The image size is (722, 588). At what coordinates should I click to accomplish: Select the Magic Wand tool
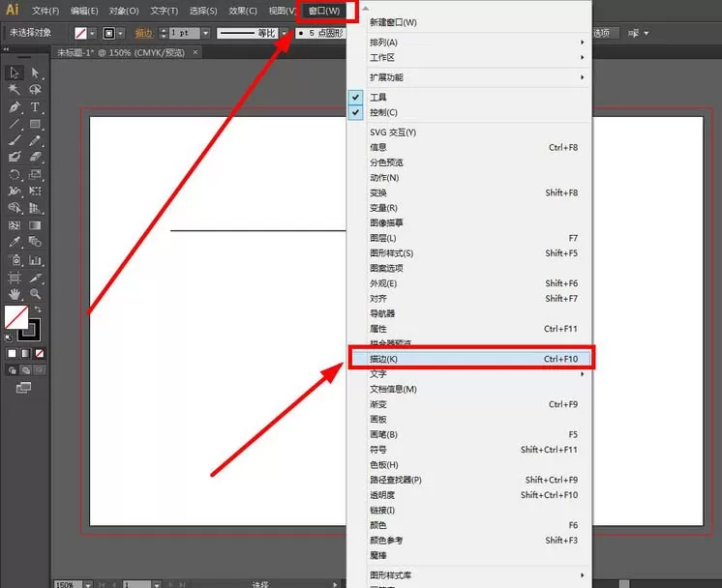15,89
